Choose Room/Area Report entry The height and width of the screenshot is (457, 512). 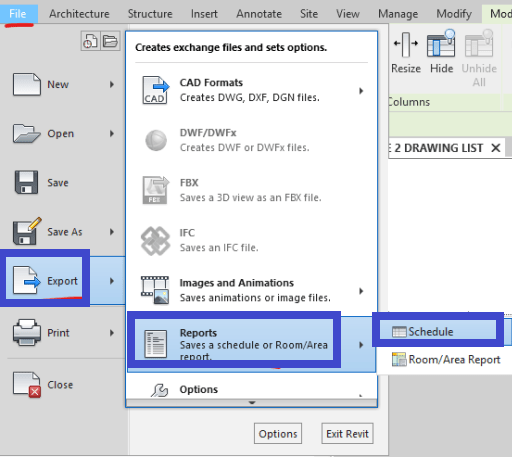[x=447, y=360]
